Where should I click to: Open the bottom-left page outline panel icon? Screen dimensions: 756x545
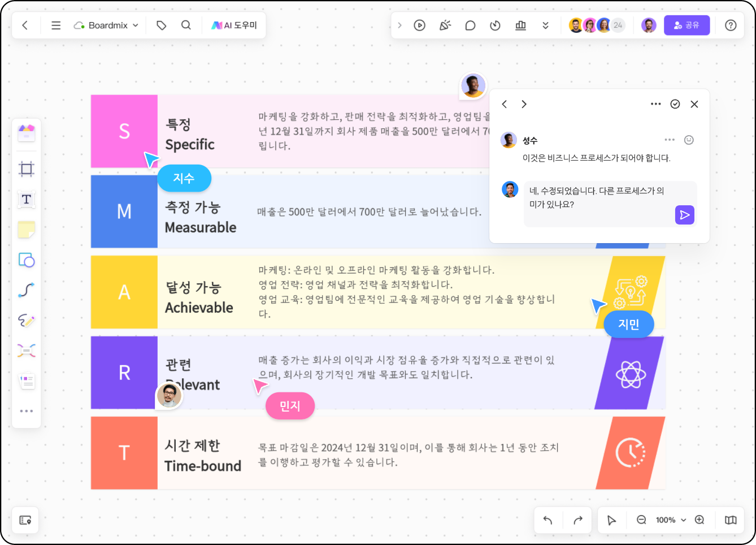coord(25,520)
